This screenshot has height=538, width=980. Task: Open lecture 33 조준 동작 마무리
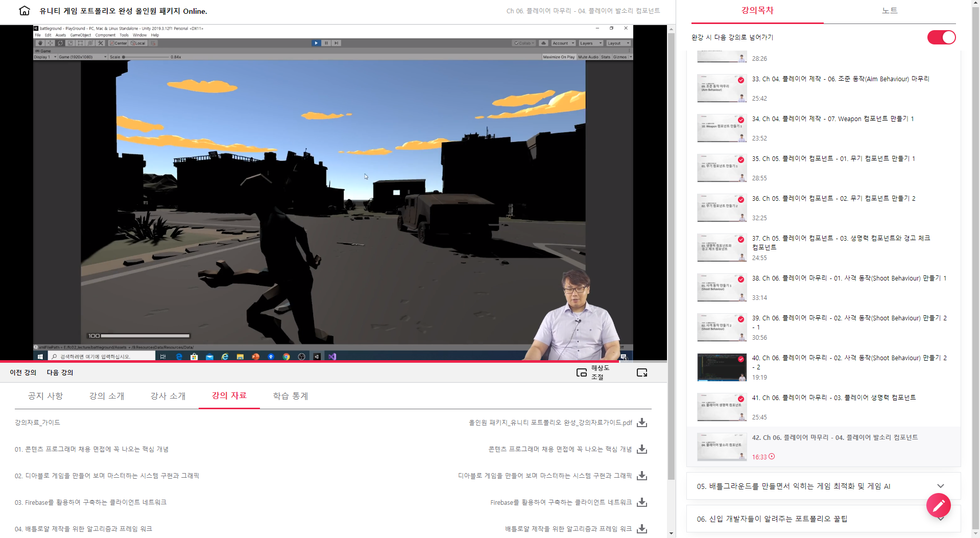click(x=823, y=88)
